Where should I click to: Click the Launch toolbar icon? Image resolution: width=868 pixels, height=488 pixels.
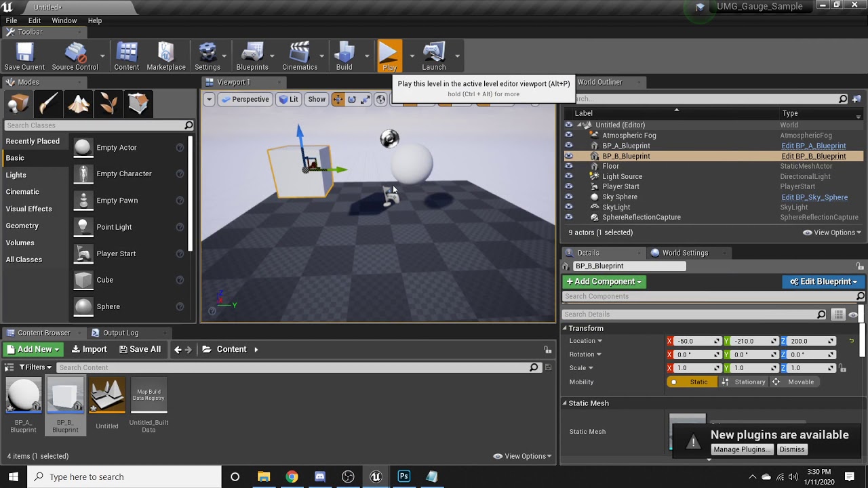[x=434, y=56]
